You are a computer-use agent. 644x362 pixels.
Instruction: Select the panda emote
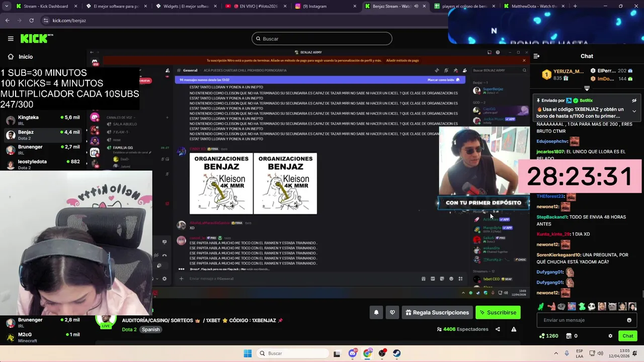[592, 306]
